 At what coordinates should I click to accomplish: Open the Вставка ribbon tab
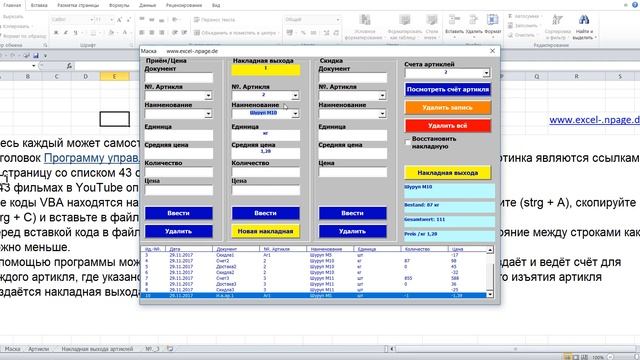[x=39, y=5]
